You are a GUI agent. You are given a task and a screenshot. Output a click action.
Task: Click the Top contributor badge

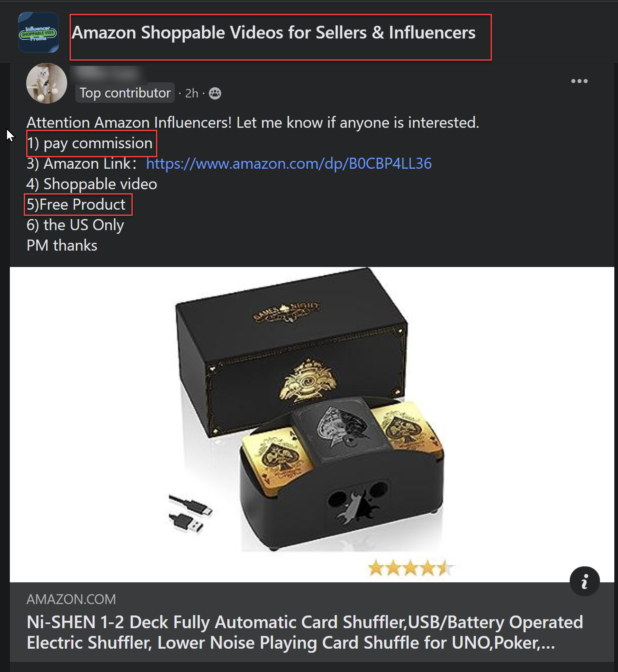pos(125,93)
